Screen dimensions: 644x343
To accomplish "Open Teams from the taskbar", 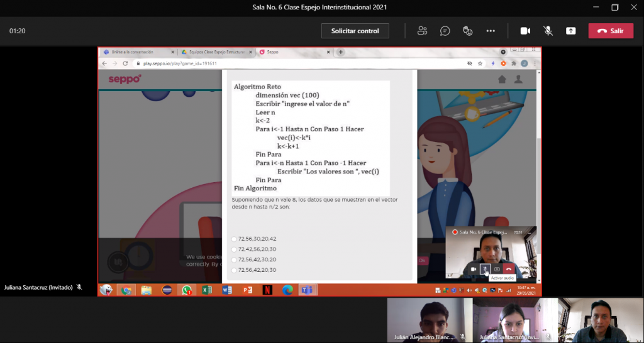I will (308, 290).
